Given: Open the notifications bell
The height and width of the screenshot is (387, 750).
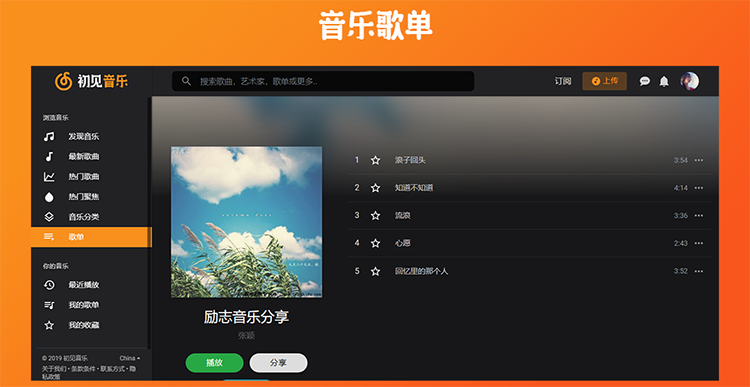Looking at the screenshot, I should [664, 81].
